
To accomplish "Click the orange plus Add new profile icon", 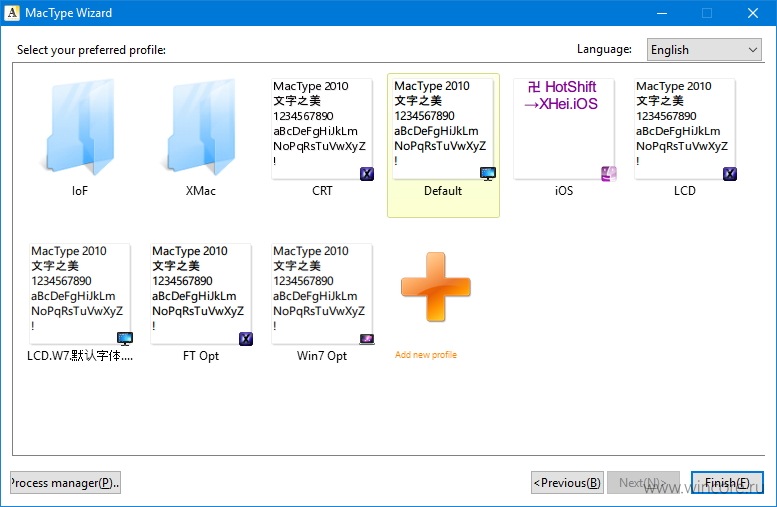I will click(x=436, y=287).
